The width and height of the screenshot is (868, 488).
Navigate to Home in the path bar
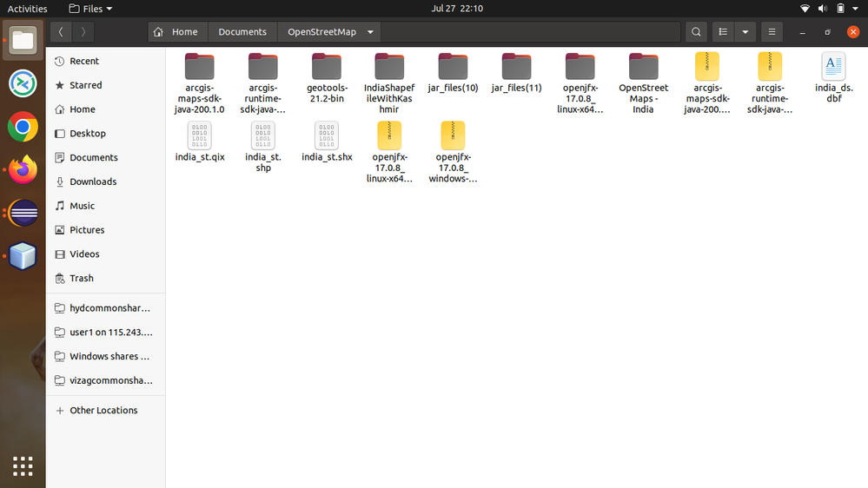click(178, 32)
